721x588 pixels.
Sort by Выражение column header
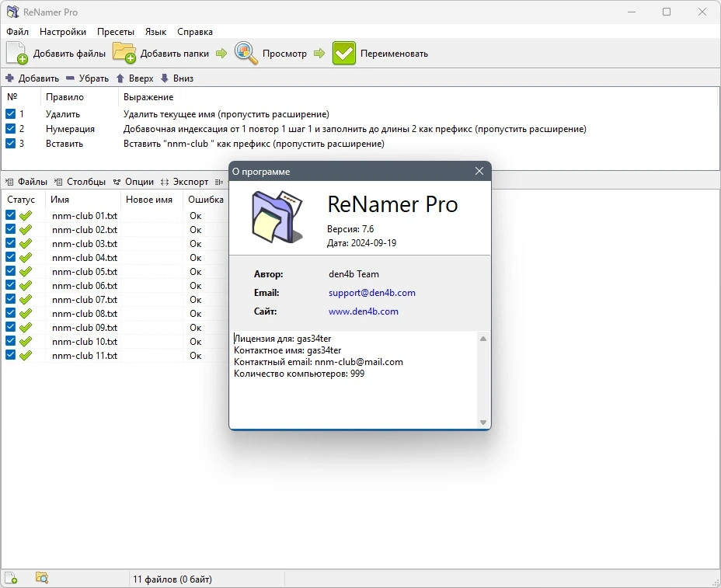[148, 97]
